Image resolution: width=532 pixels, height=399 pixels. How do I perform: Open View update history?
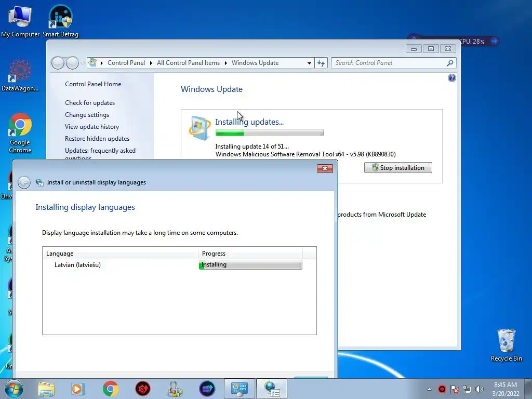pyautogui.click(x=92, y=127)
